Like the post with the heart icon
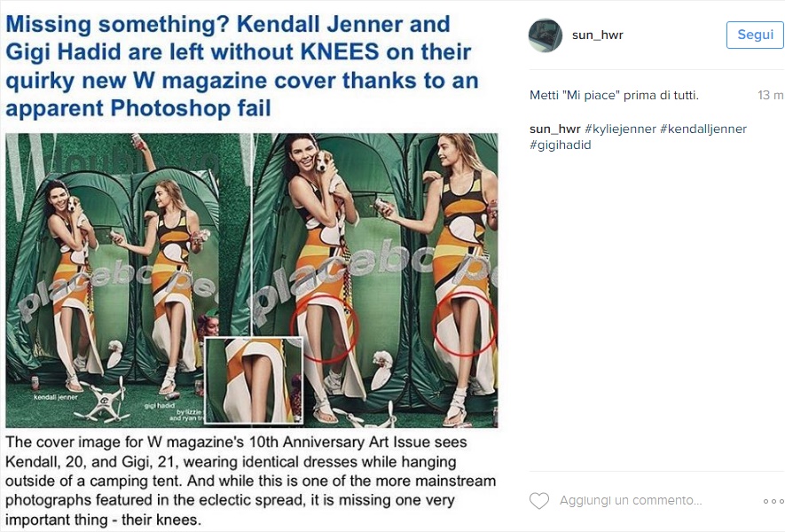Image resolution: width=785 pixels, height=532 pixels. tap(539, 501)
